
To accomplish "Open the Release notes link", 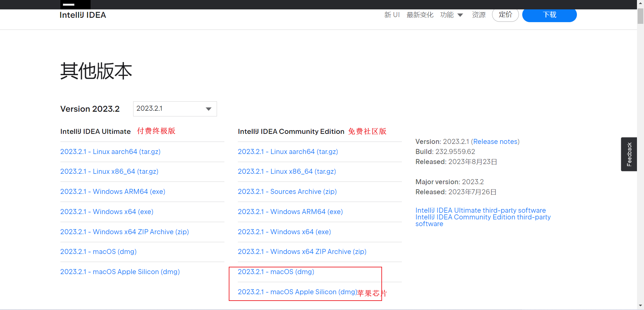I will pyautogui.click(x=495, y=142).
